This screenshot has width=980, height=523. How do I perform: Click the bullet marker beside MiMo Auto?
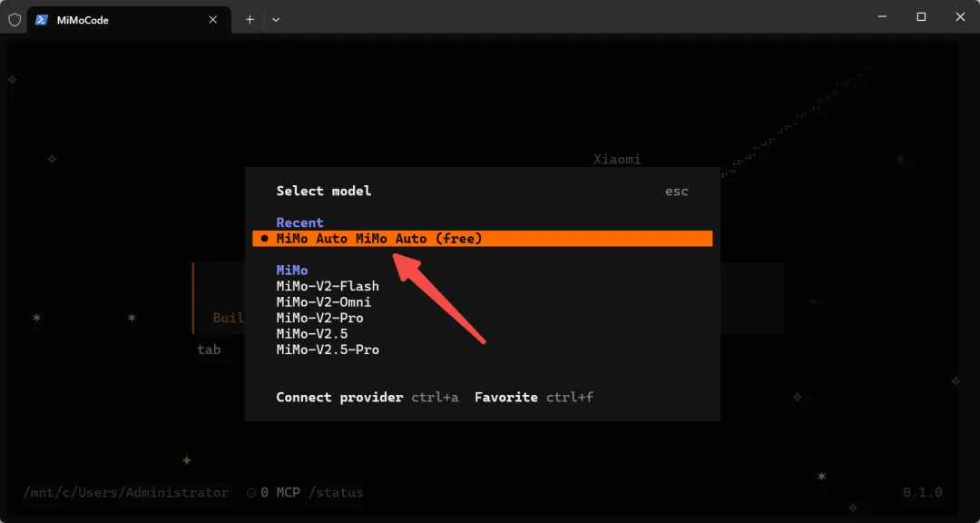click(264, 239)
